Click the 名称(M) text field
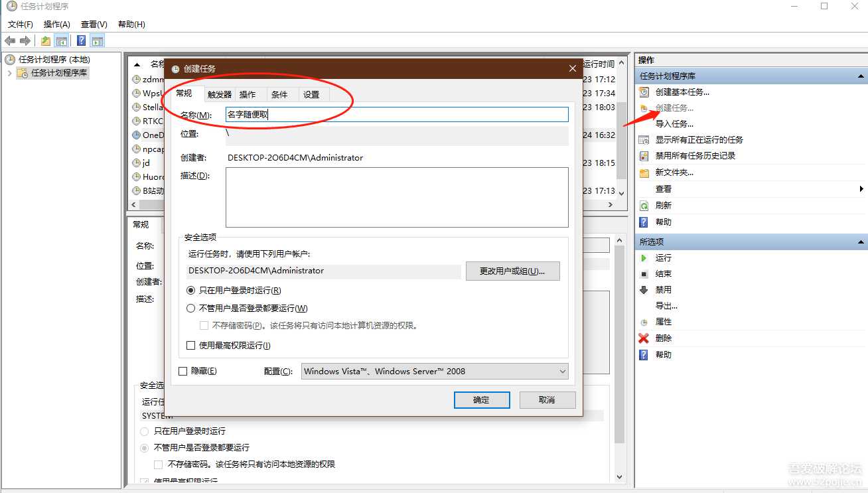868x493 pixels. click(x=397, y=114)
